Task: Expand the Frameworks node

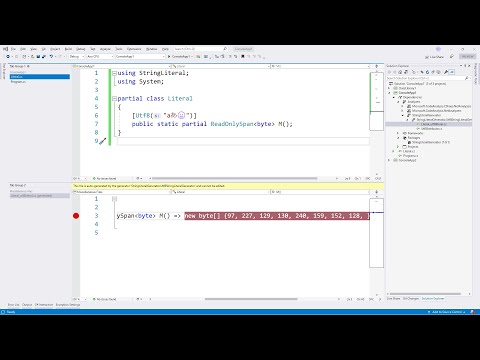Action: pyautogui.click(x=398, y=133)
